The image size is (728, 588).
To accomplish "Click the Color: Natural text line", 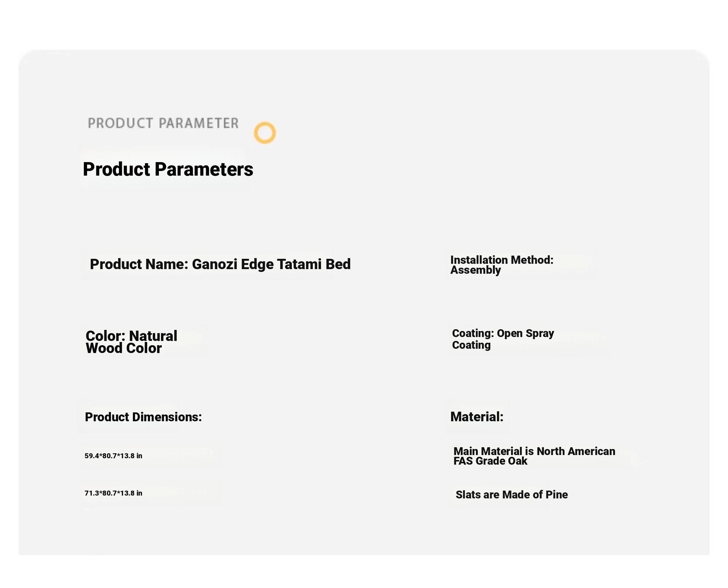I will 131,336.
